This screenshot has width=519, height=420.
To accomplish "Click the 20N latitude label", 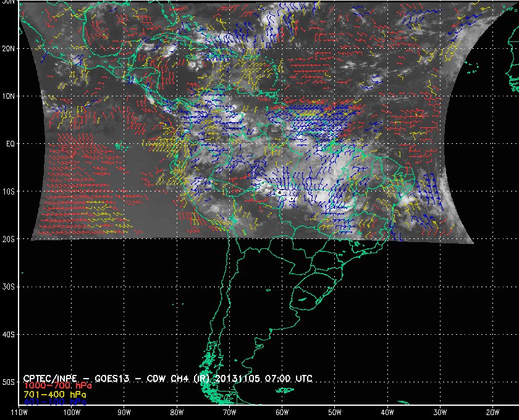I will tap(9, 49).
